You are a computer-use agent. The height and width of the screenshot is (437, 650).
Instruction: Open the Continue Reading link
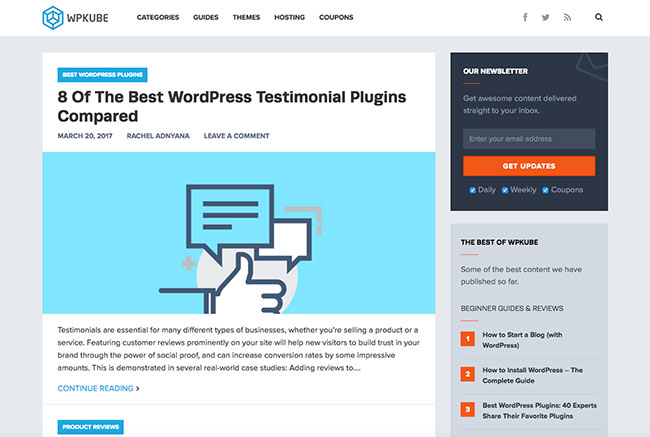[95, 388]
